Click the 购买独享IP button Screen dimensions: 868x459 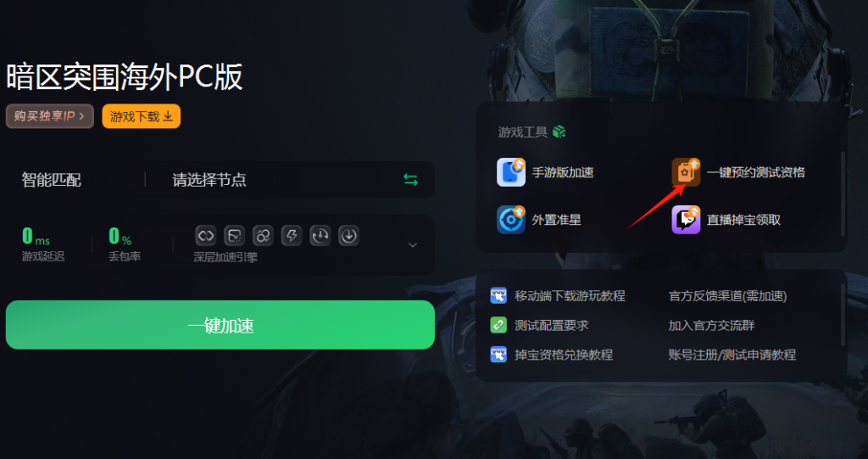click(50, 116)
